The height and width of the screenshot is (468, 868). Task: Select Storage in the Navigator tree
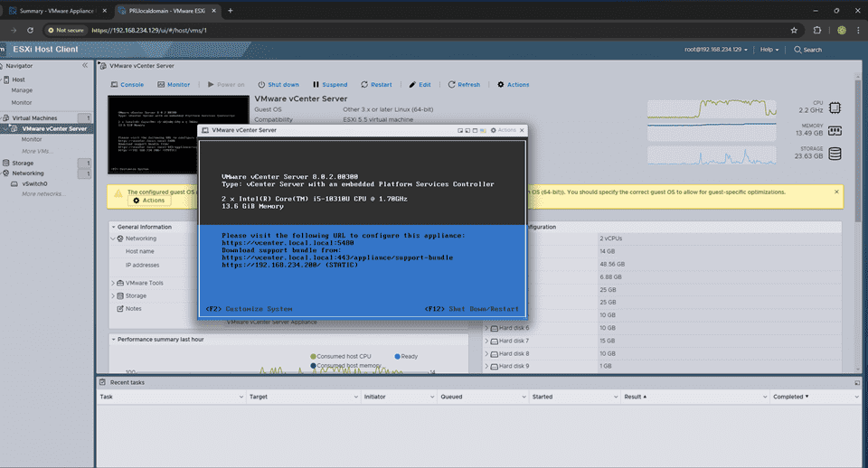tap(23, 163)
